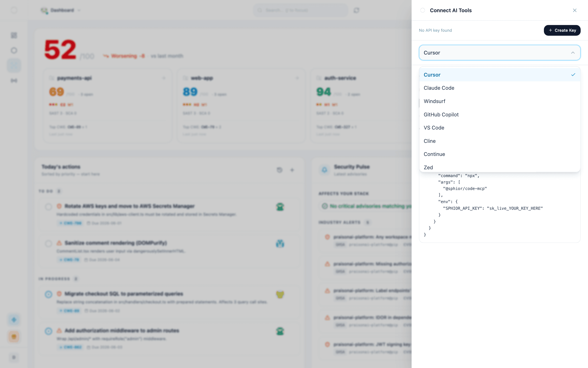The width and height of the screenshot is (588, 368).
Task: Click the overall score 52
Action: pos(60,50)
